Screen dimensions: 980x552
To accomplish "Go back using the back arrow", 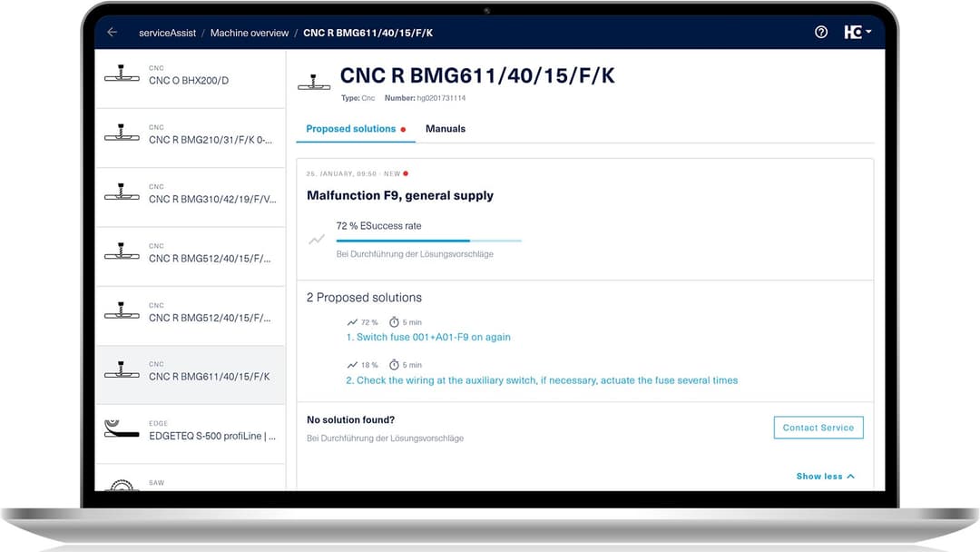I will [112, 32].
